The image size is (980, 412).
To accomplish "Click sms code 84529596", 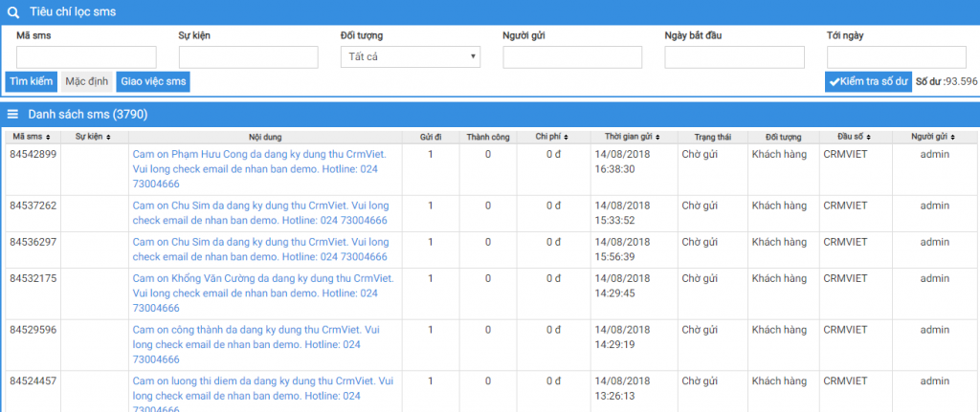I will 33,330.
